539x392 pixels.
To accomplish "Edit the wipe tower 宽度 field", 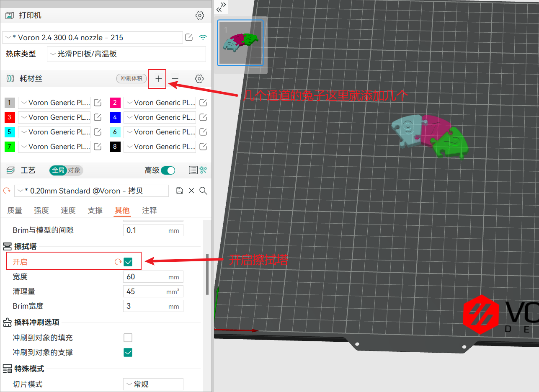I will 153,277.
